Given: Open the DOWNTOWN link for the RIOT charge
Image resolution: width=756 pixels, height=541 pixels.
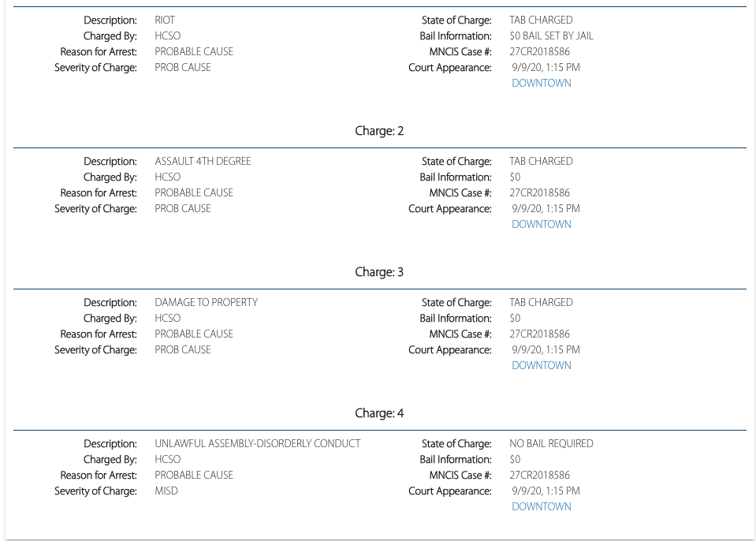Looking at the screenshot, I should (x=541, y=83).
